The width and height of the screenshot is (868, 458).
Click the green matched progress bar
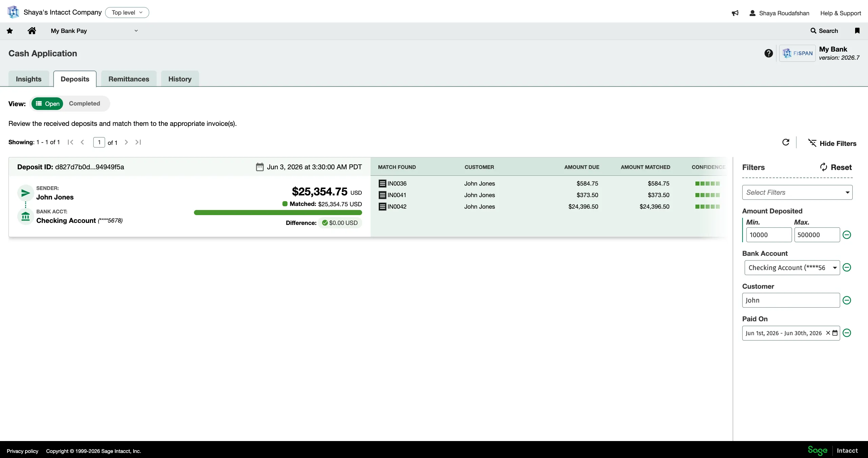(x=278, y=213)
